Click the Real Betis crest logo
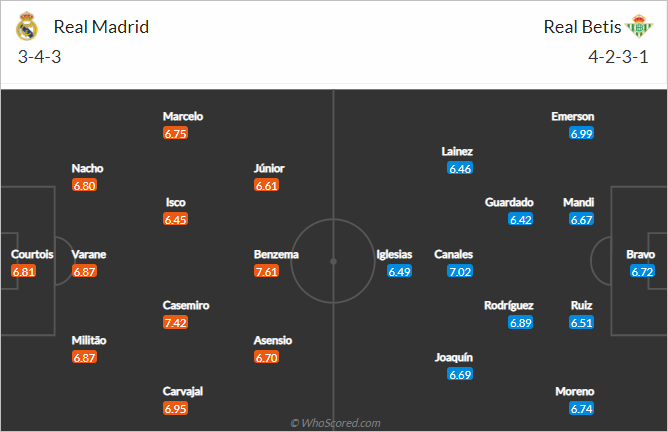This screenshot has height=432, width=668. pos(639,26)
